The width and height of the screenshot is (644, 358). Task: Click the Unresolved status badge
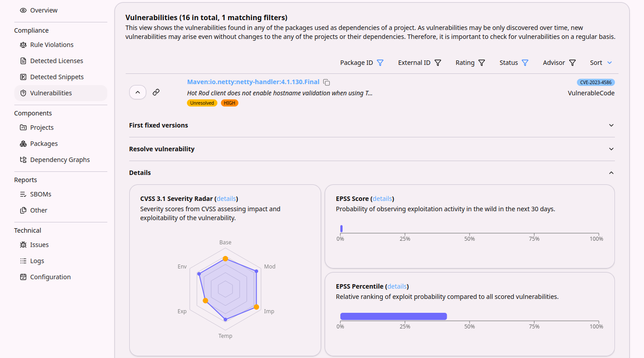point(202,103)
